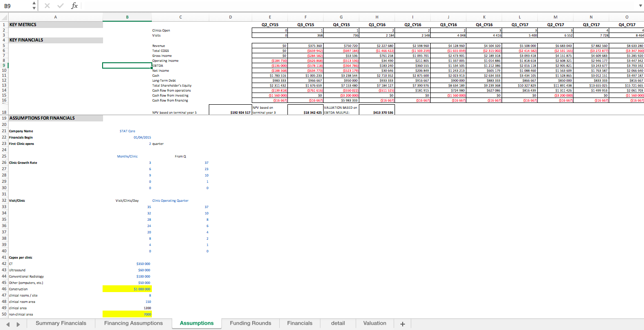Viewport: 644px width, 330px height.
Task: Select the $350 000 CT value cell
Action: coord(127,263)
